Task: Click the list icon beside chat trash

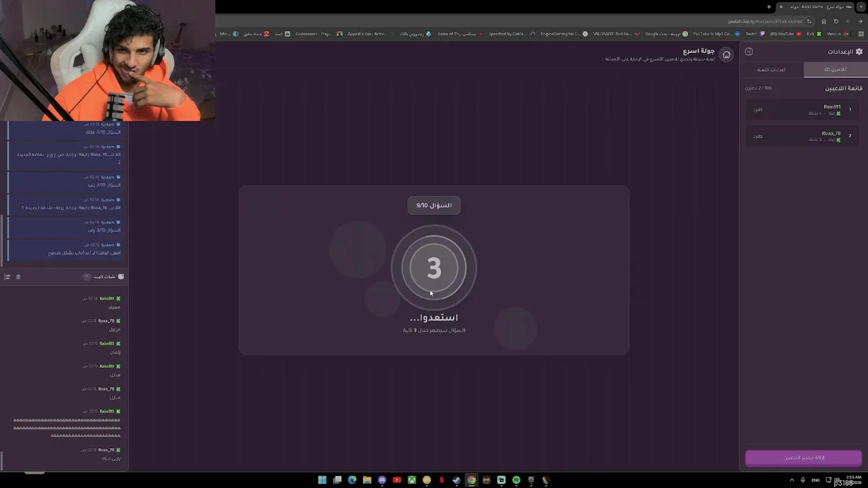Action: (x=7, y=277)
